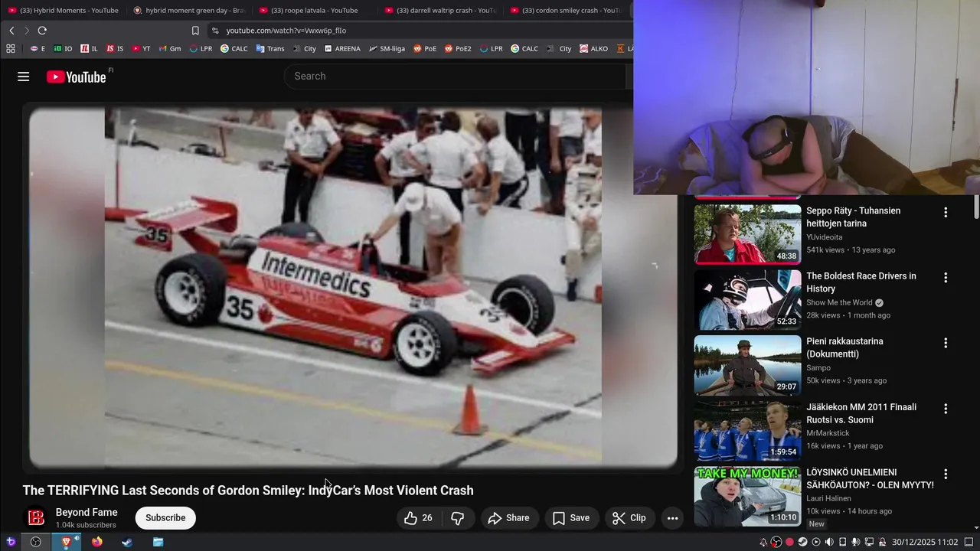Open the taskbar clock 30/12/2025 11:02
980x551 pixels.
(925, 542)
